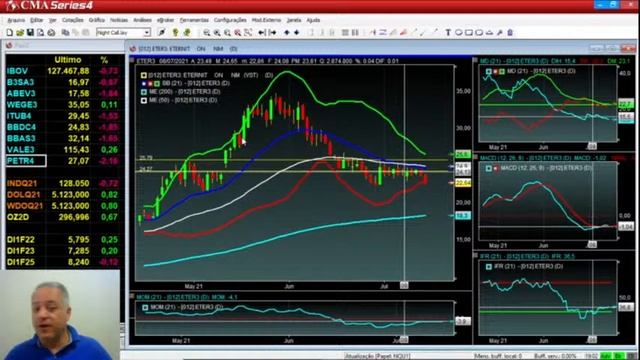
Task: Save with the floppy disk icon
Action: point(30,33)
